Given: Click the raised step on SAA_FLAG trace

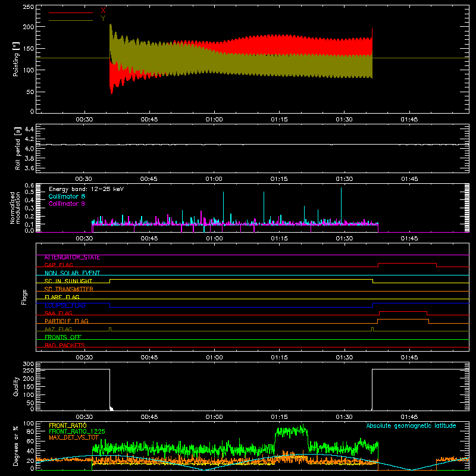Looking at the screenshot, I should click(403, 311).
